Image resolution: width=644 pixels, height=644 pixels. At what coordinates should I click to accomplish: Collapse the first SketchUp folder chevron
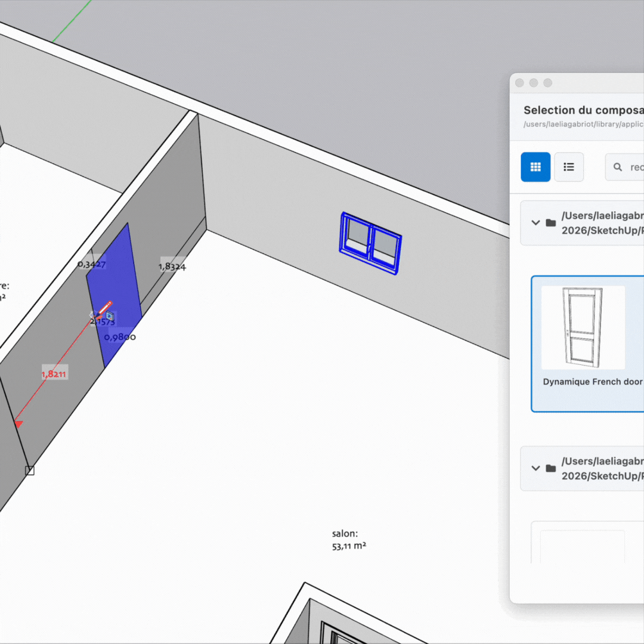click(535, 223)
